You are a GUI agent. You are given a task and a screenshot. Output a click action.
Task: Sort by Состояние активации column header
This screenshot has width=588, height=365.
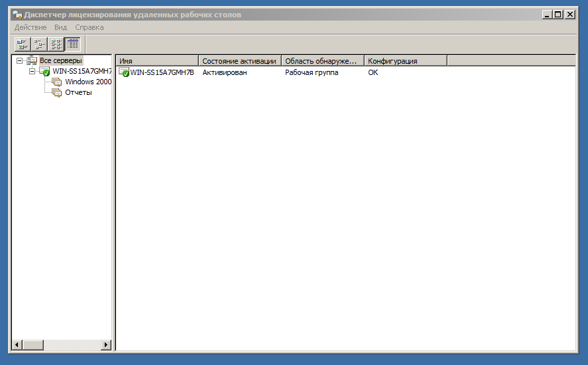click(x=240, y=61)
